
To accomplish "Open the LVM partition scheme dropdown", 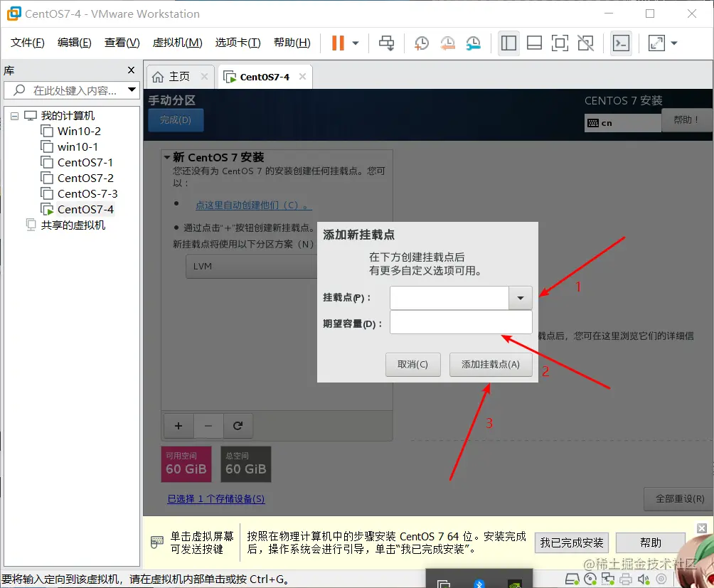I will click(251, 266).
